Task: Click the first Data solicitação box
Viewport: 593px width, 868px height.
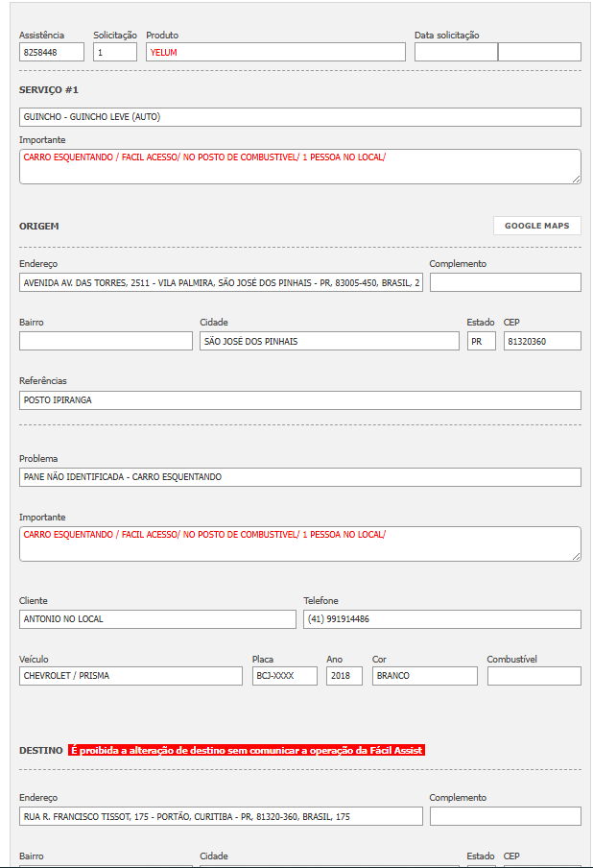Action: tap(455, 52)
